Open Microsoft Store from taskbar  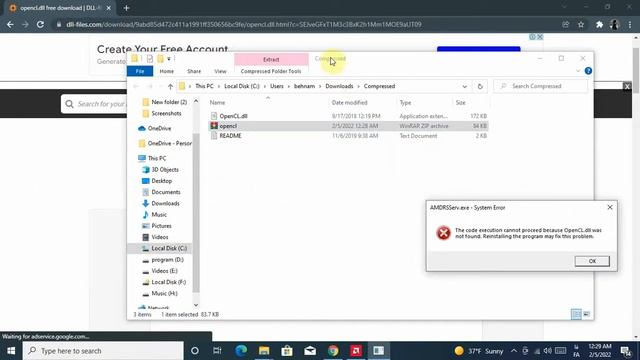[287, 351]
